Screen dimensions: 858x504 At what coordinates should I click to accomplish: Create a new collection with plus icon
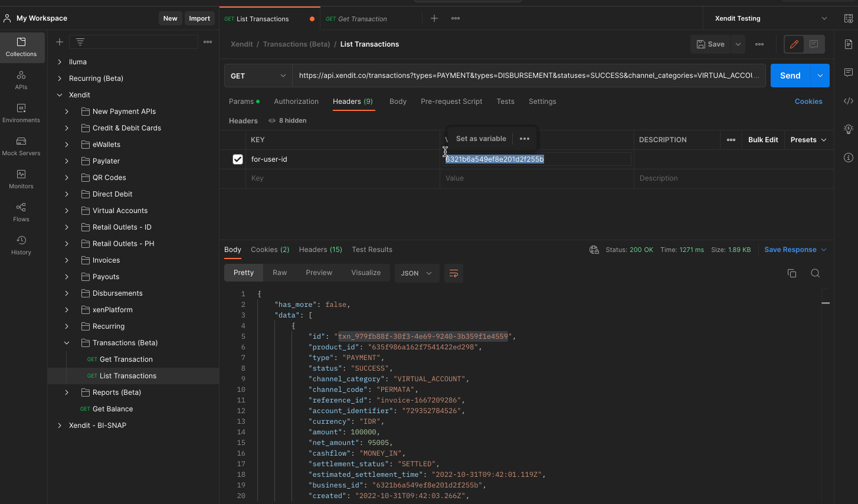tap(60, 42)
